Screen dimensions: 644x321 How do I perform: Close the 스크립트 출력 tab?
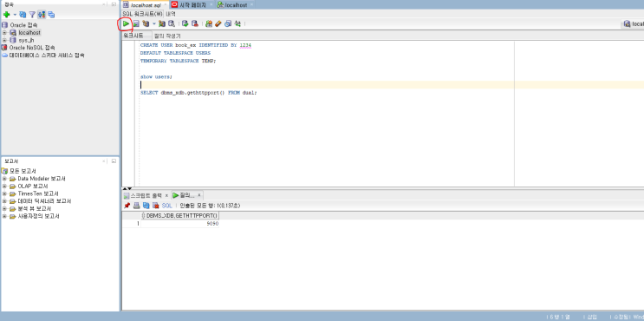[166, 195]
